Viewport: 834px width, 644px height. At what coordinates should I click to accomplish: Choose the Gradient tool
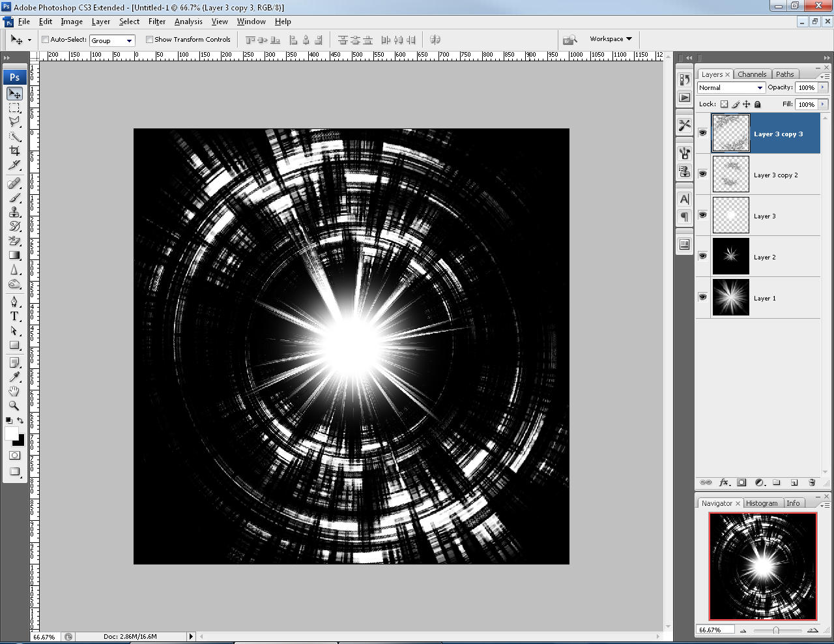click(14, 255)
